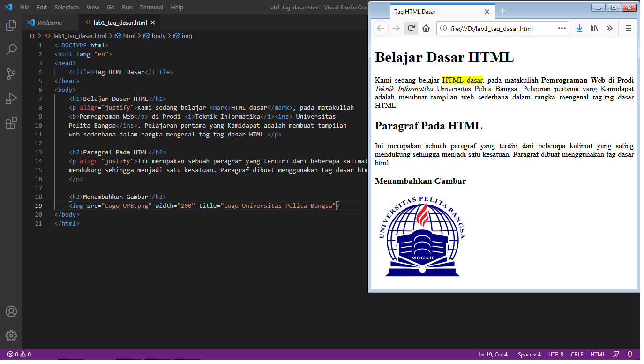Click the closing </body> tag on line 20

point(67,215)
